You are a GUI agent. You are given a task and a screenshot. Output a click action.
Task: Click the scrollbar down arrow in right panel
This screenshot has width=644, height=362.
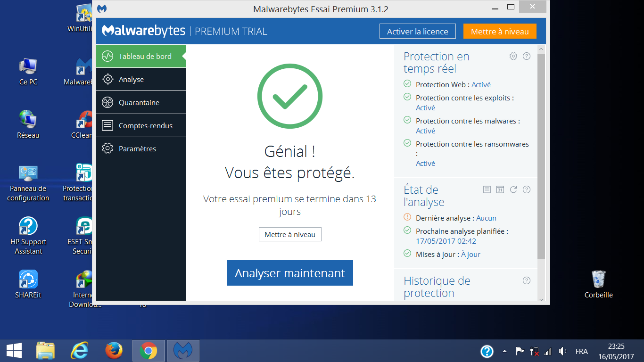click(541, 299)
